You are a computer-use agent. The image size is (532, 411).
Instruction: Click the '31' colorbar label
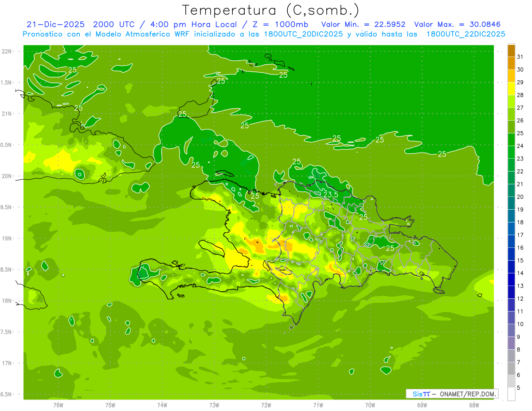pyautogui.click(x=520, y=57)
